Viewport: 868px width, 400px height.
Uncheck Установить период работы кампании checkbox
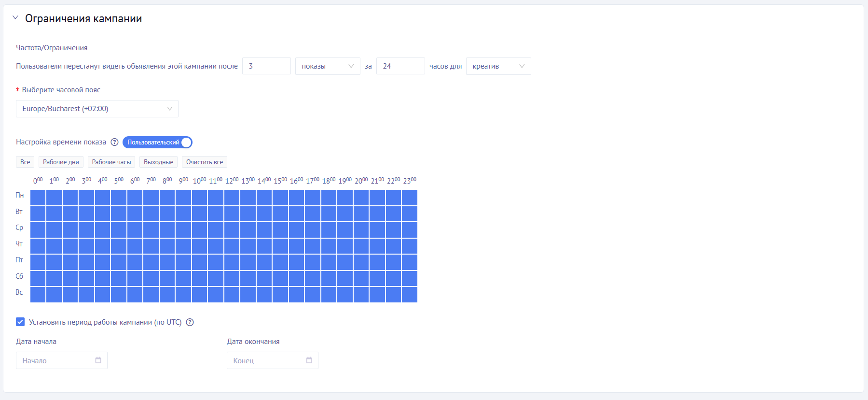click(x=20, y=322)
